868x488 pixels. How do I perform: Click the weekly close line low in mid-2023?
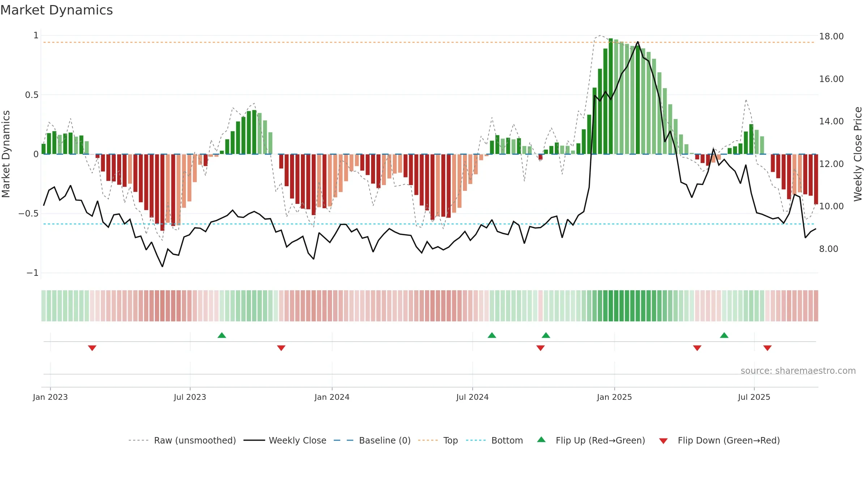(162, 266)
